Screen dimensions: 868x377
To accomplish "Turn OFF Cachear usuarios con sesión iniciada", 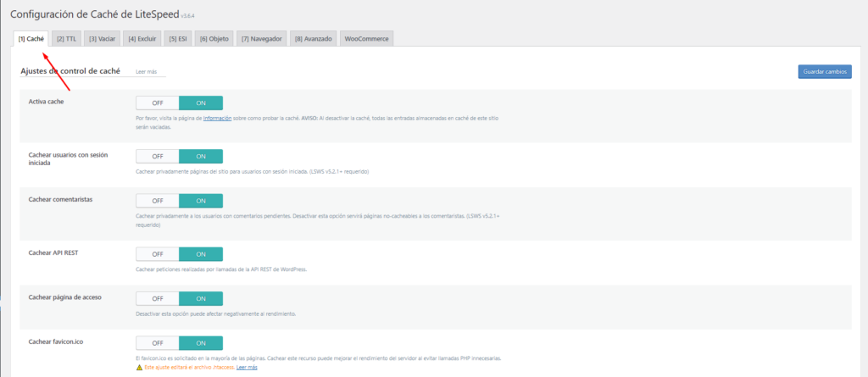I will pos(158,156).
